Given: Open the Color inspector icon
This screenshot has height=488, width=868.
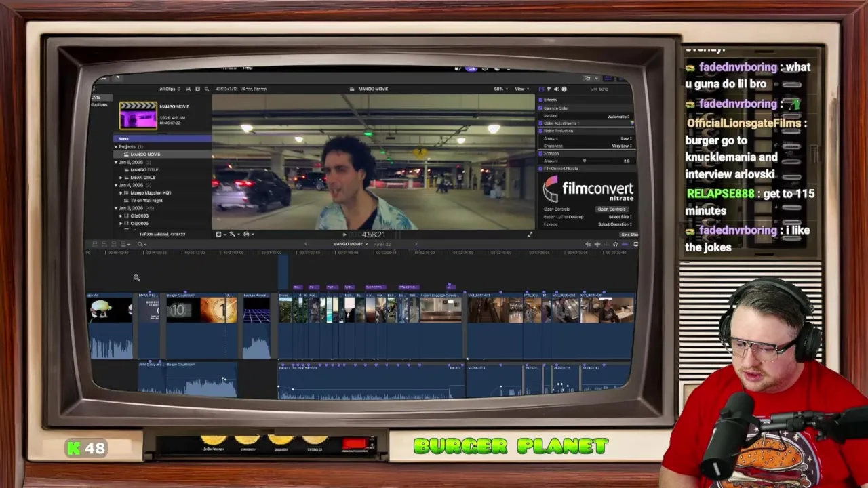Looking at the screenshot, I should pos(549,89).
